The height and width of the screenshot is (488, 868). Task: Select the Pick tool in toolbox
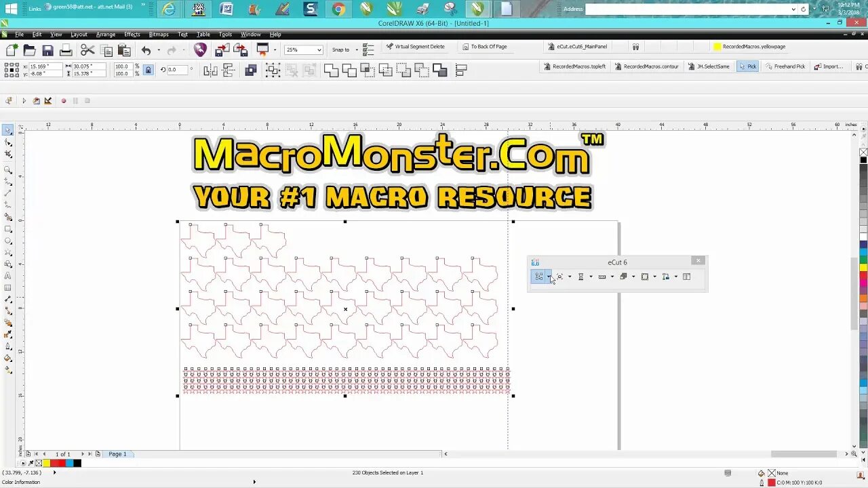[x=8, y=129]
